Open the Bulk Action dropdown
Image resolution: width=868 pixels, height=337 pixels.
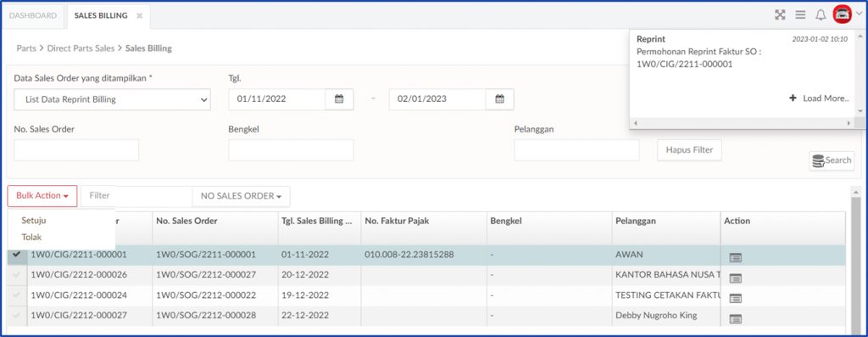pyautogui.click(x=42, y=195)
